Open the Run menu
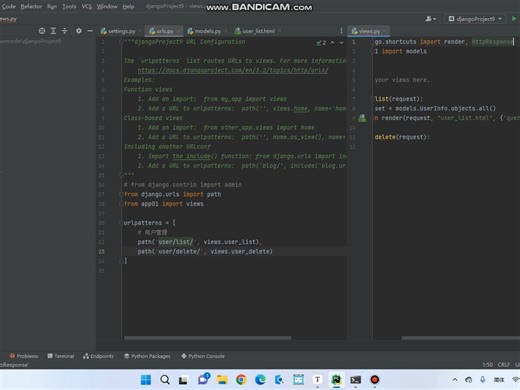Image resolution: width=520 pixels, height=390 pixels. pos(52,6)
